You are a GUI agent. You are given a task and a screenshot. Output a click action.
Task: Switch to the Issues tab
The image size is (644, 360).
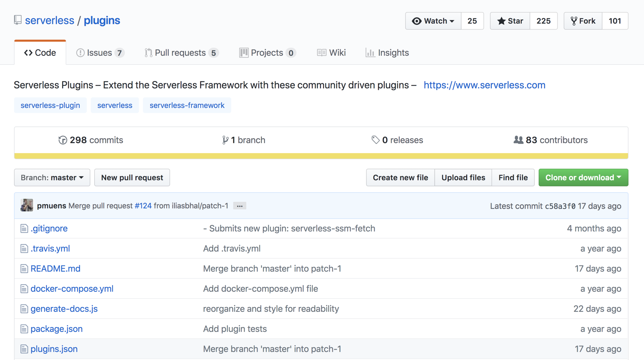click(100, 53)
